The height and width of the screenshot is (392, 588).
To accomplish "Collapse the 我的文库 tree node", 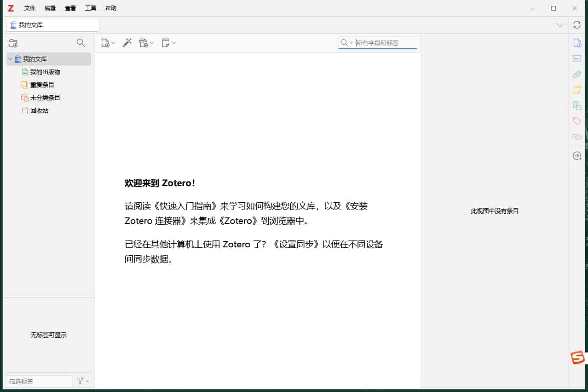I will click(x=10, y=59).
